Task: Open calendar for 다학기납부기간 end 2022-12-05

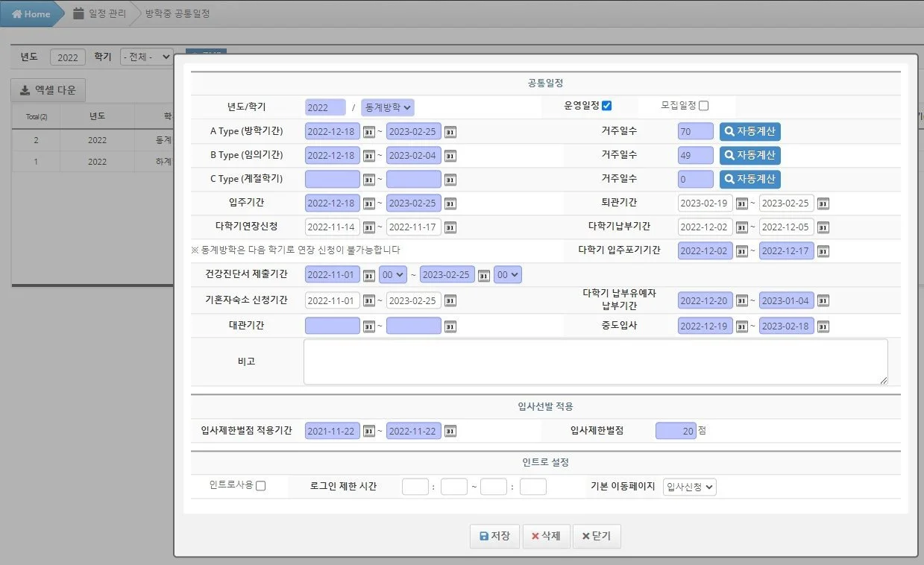Action: pyautogui.click(x=823, y=227)
